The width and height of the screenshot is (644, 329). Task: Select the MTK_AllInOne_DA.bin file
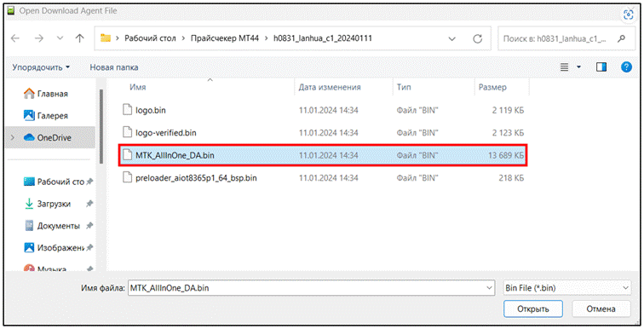click(323, 155)
